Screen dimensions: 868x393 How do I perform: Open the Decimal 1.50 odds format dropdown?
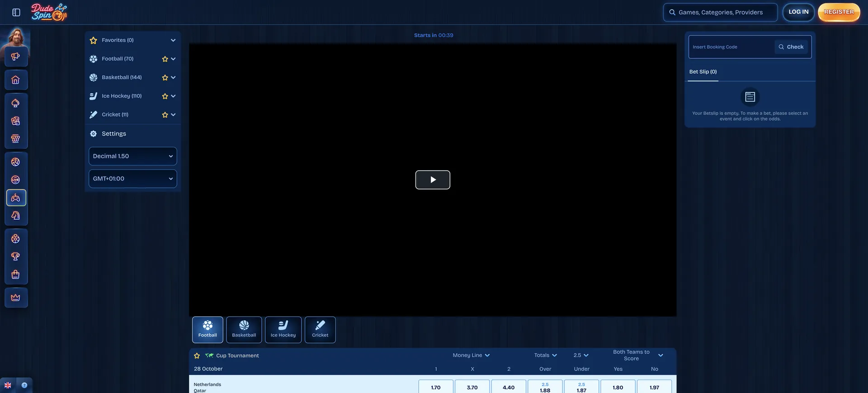click(133, 156)
